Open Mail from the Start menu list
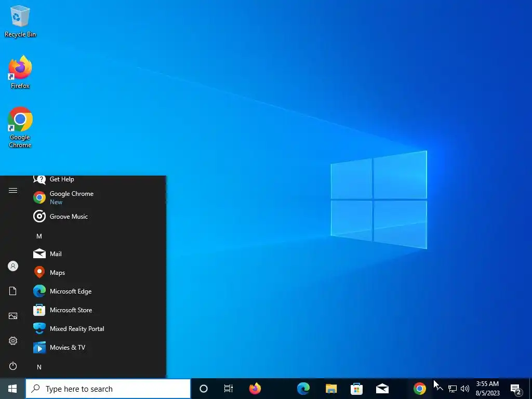 pos(97,254)
